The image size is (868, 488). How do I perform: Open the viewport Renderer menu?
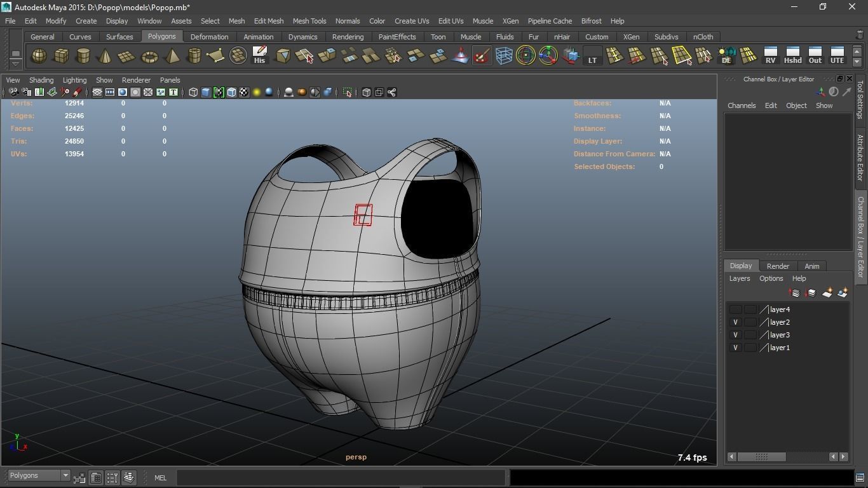(136, 80)
